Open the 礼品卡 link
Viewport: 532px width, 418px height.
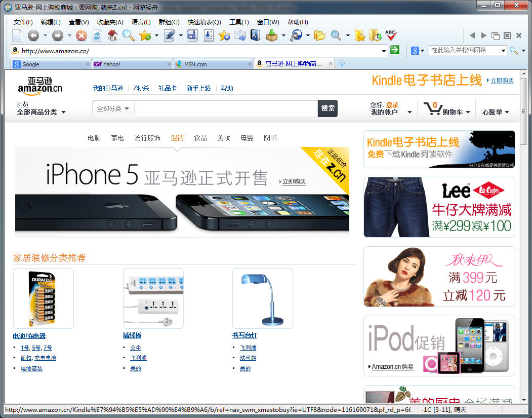(x=168, y=88)
